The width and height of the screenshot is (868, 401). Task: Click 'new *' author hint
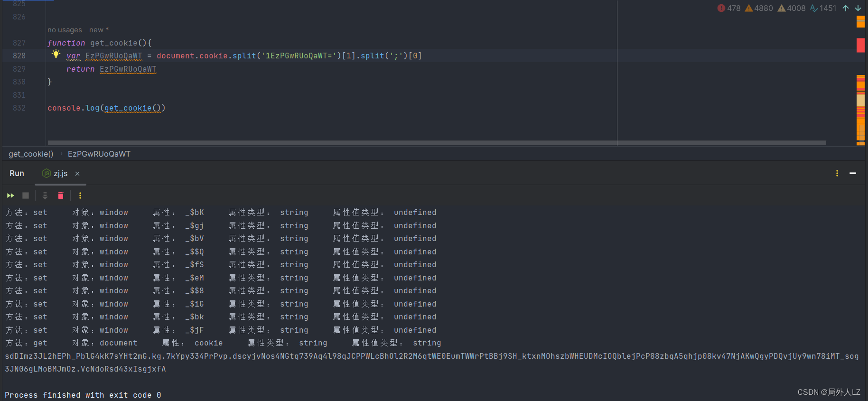coord(99,30)
